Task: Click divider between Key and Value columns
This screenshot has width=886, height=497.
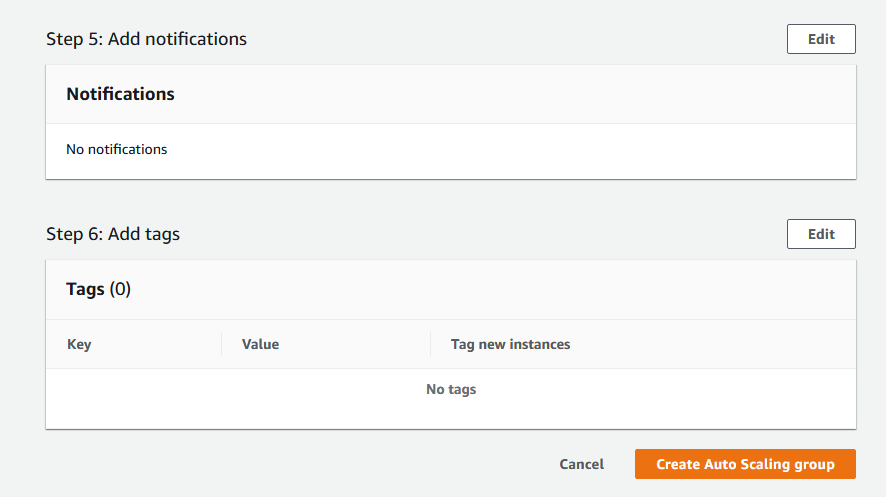Action: coord(221,344)
